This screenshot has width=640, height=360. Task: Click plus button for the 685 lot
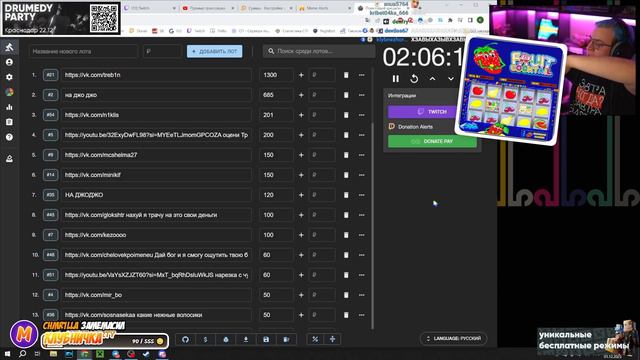pyautogui.click(x=301, y=95)
